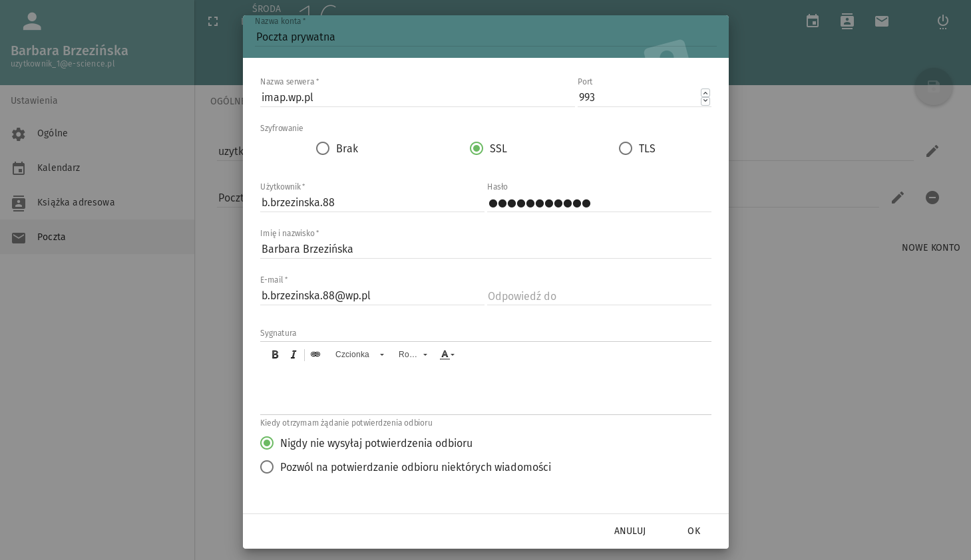
Task: Open calendar module from top bar
Action: click(x=813, y=21)
